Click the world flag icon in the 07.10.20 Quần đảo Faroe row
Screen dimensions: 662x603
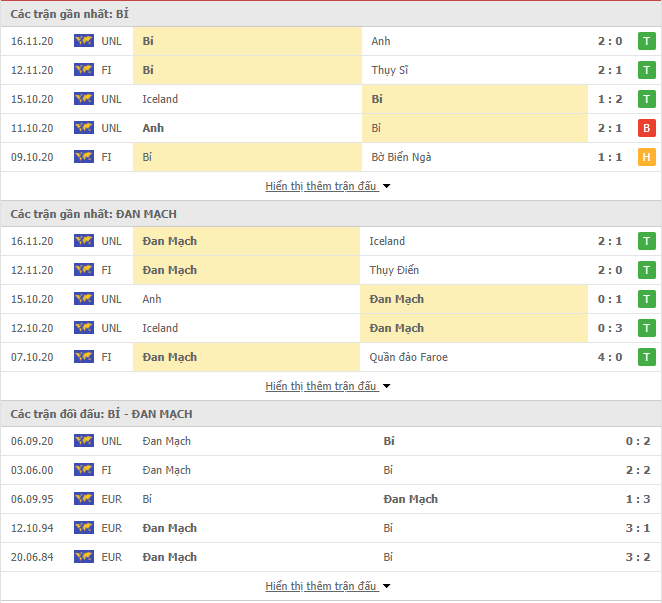point(84,357)
